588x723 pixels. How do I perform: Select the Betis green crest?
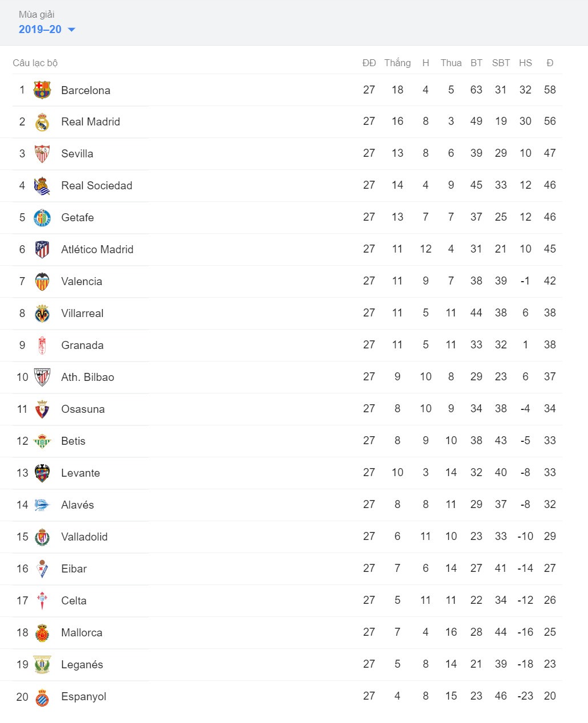(x=42, y=441)
